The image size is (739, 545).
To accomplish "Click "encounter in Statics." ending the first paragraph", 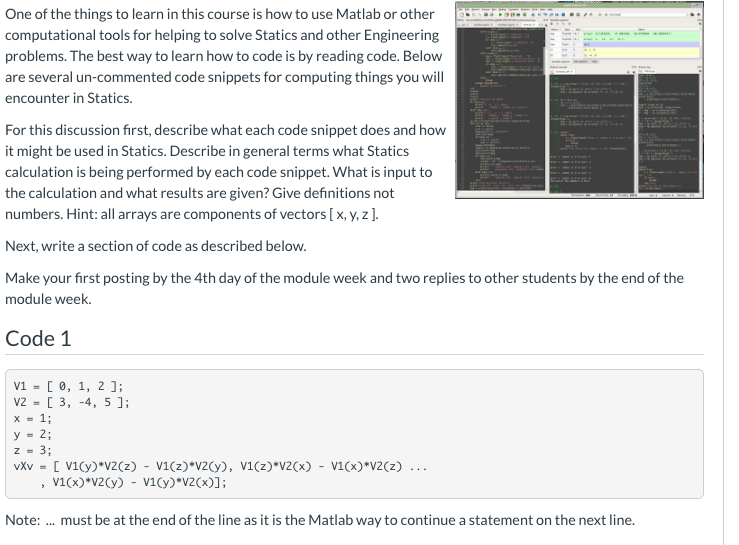I will [69, 98].
